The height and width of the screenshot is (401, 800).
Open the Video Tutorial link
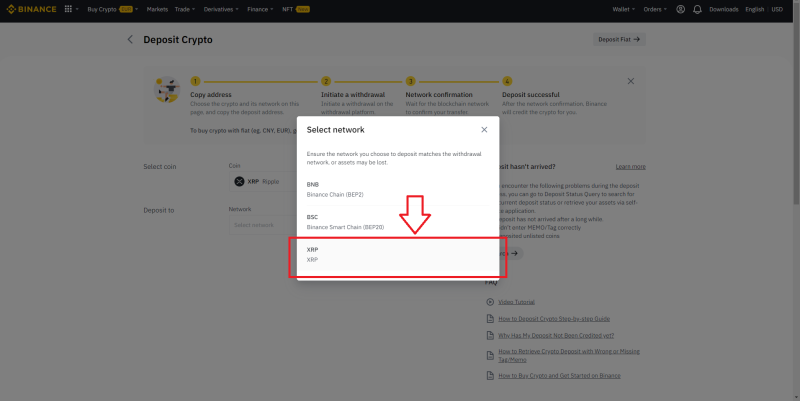click(516, 302)
